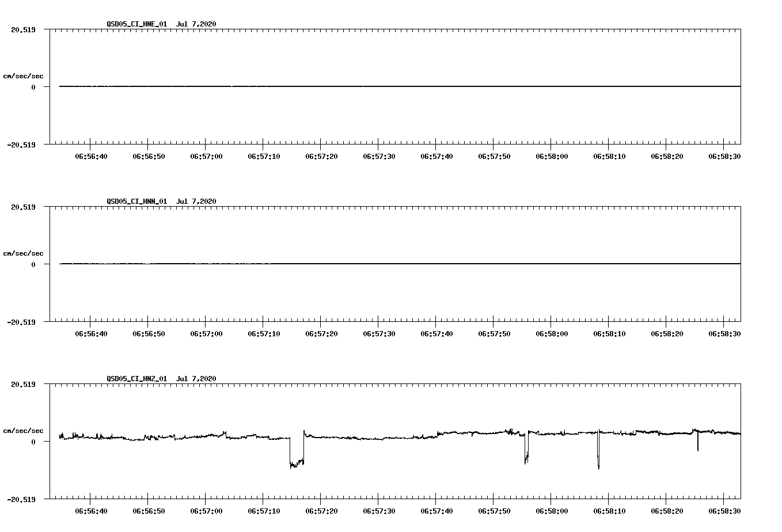Click the 06:56:50 time label under HNN plot
Image resolution: width=782 pixels, height=532 pixels.
pos(149,334)
